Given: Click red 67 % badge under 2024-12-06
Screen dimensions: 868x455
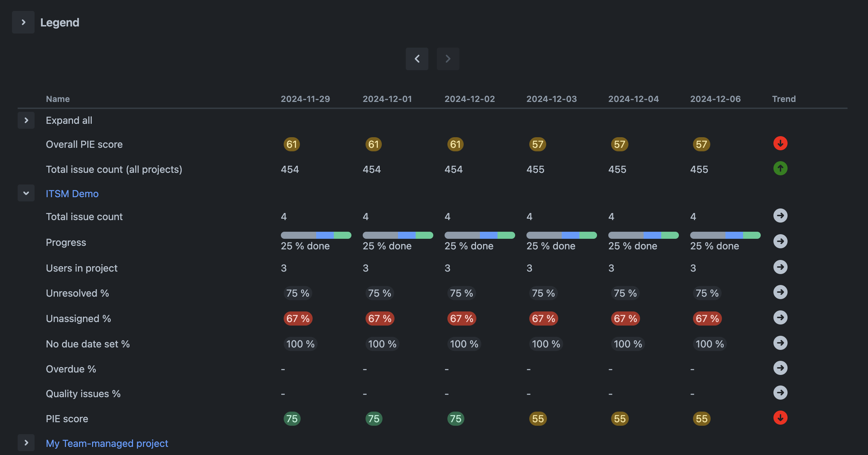Looking at the screenshot, I should (x=707, y=318).
